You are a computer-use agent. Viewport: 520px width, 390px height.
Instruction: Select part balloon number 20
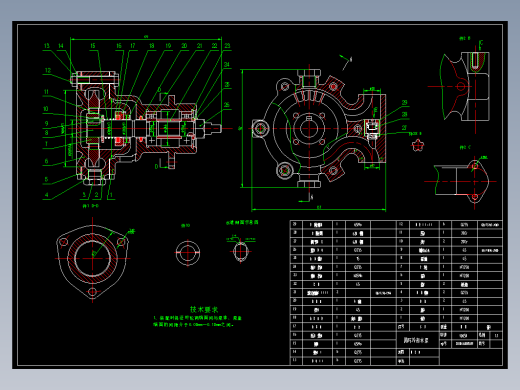184,46
